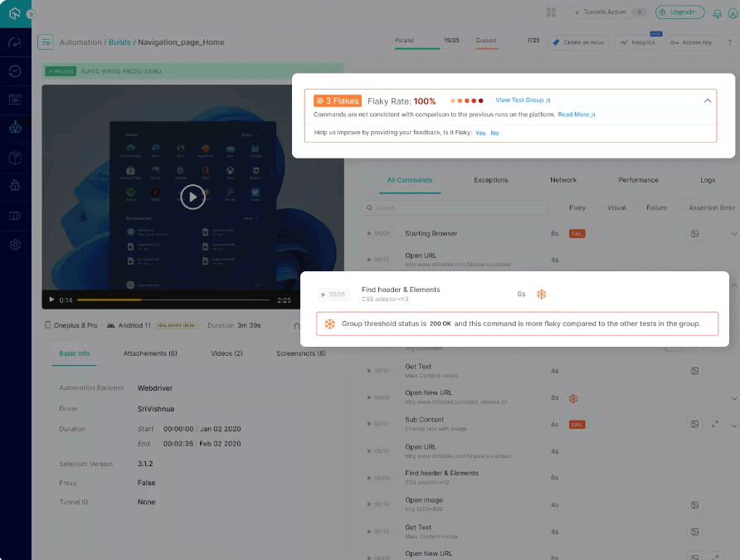Click the Search commands input field

click(x=455, y=207)
